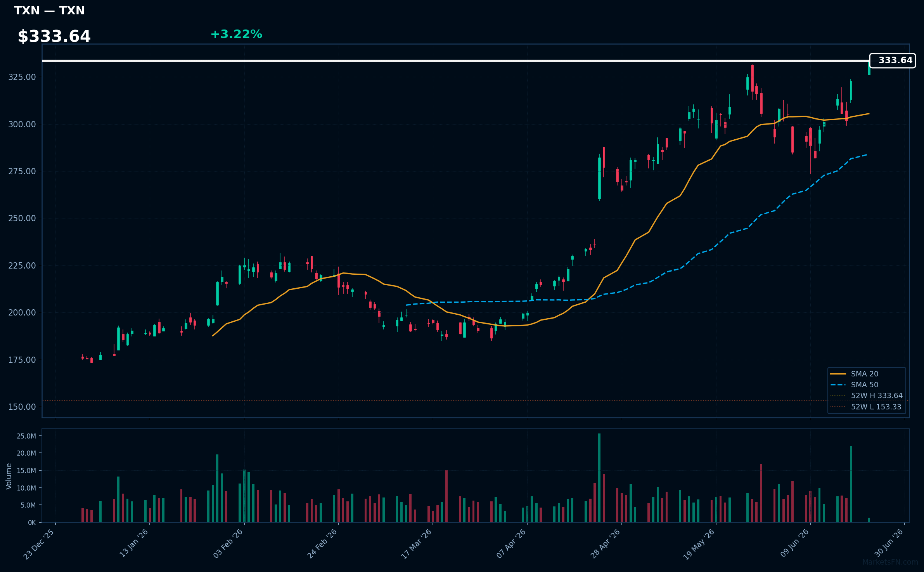Click the 19 May '26 date label

pos(699,544)
